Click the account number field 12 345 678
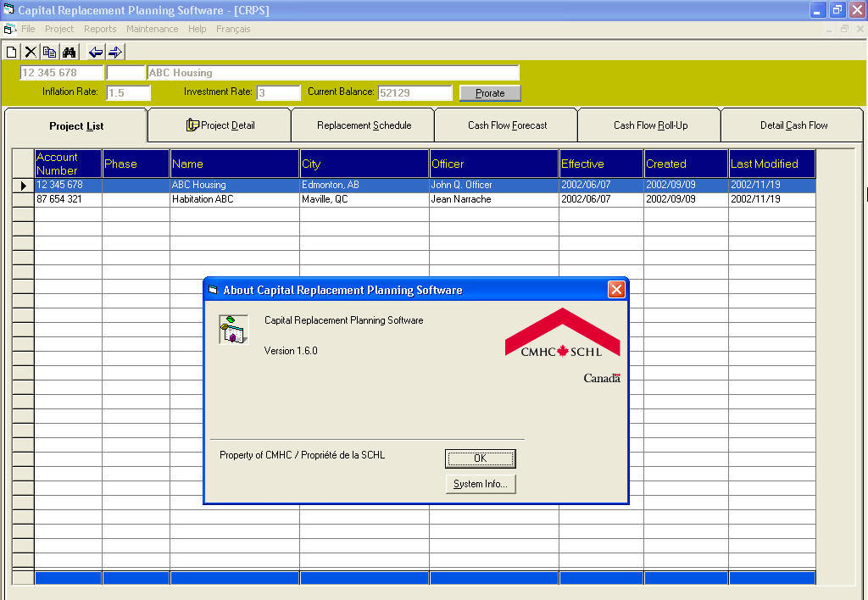 click(61, 73)
